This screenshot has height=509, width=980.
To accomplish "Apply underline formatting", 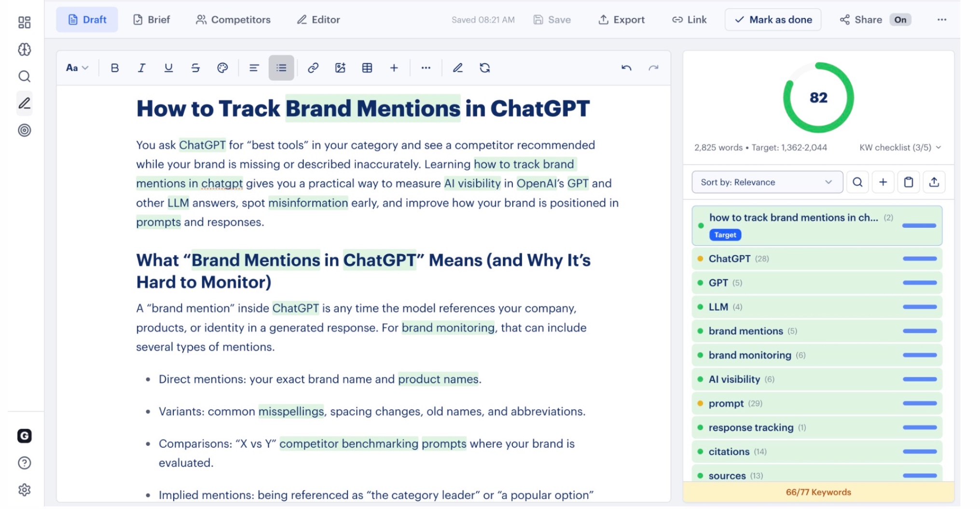I will pyautogui.click(x=168, y=68).
